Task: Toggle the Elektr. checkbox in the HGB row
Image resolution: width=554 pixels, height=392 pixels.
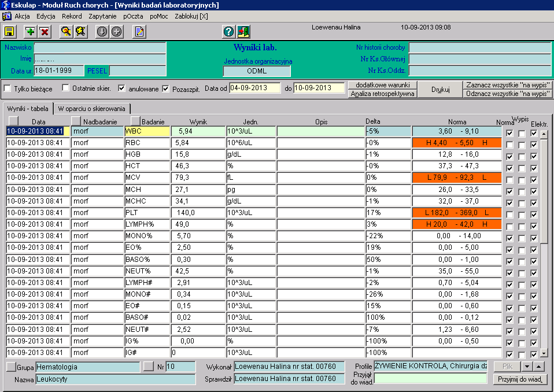Action: (x=534, y=157)
